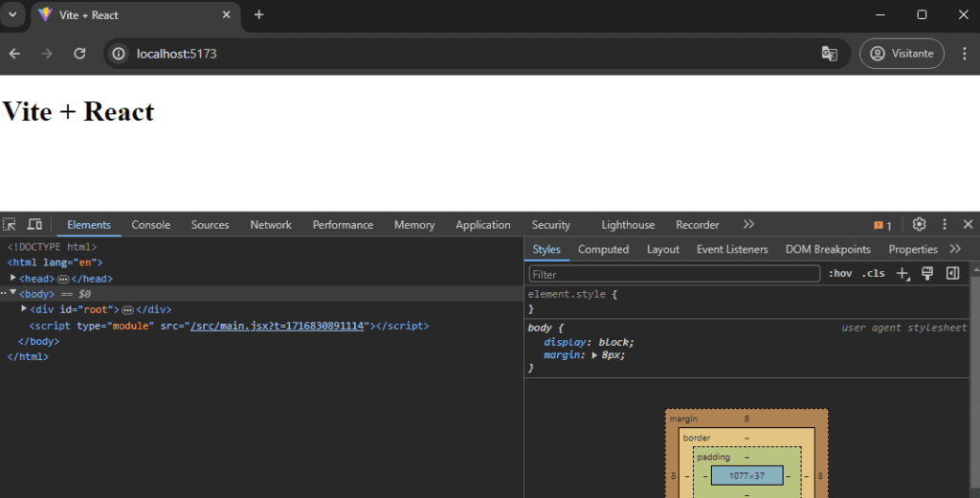
Task: Select the Elements tab
Action: [89, 225]
